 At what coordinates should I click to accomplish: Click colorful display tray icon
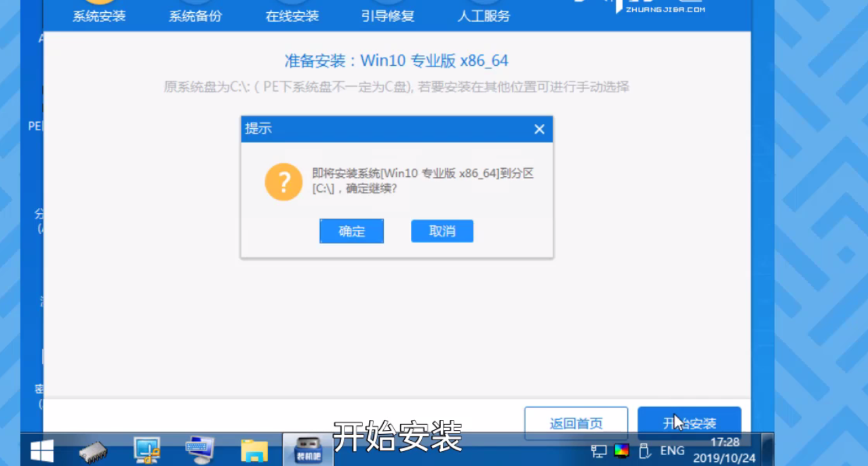(622, 450)
